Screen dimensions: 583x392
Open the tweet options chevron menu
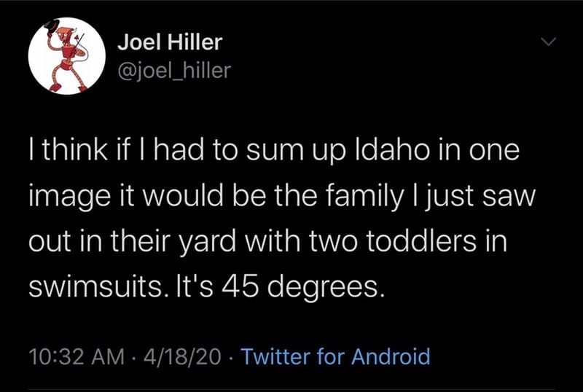click(x=548, y=42)
